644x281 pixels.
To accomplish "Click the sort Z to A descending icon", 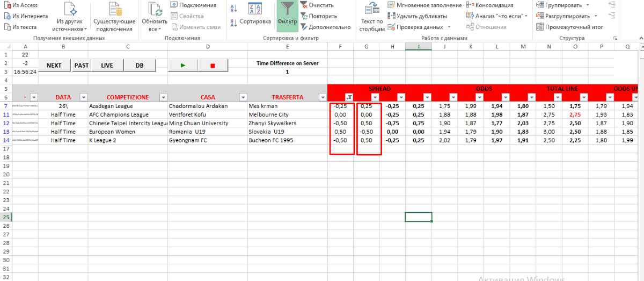I will tap(234, 23).
